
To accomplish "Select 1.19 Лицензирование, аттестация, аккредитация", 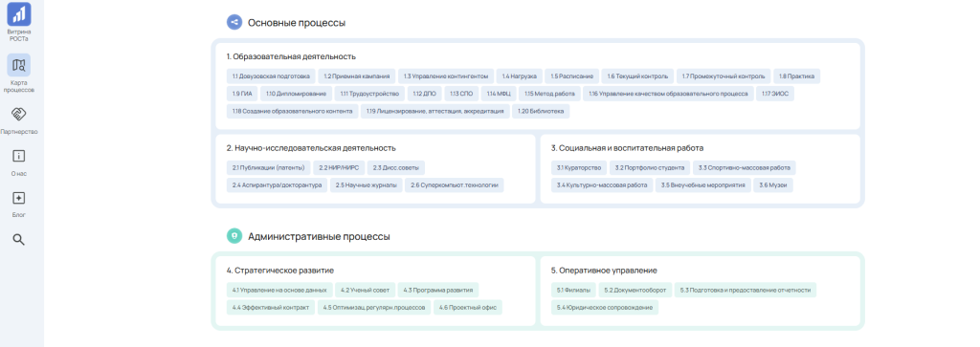I will [x=434, y=112].
